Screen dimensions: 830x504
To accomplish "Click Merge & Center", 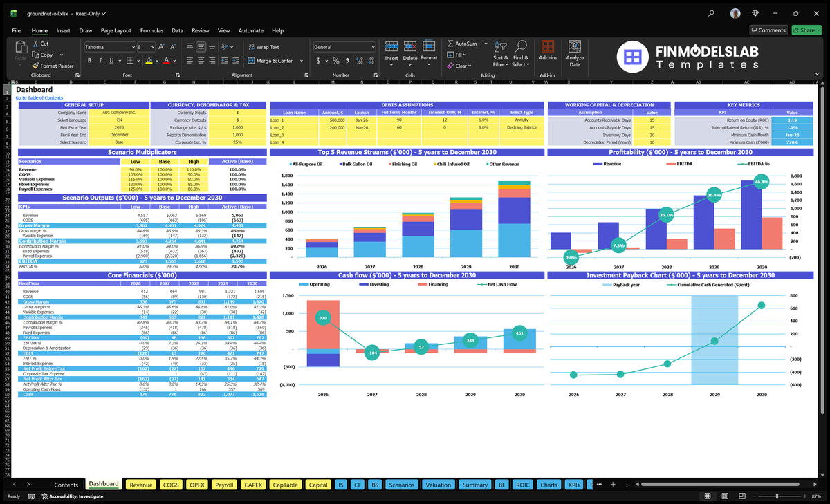I will (x=270, y=61).
